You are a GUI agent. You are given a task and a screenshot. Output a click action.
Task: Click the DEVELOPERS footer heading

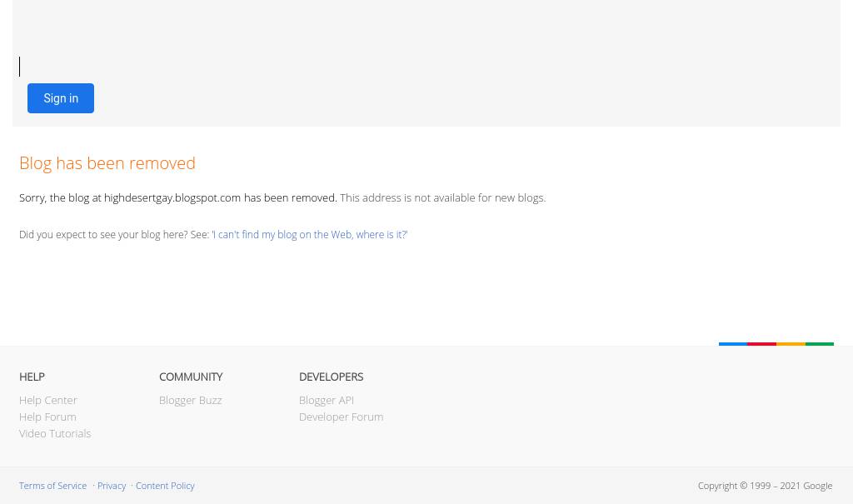tap(331, 377)
